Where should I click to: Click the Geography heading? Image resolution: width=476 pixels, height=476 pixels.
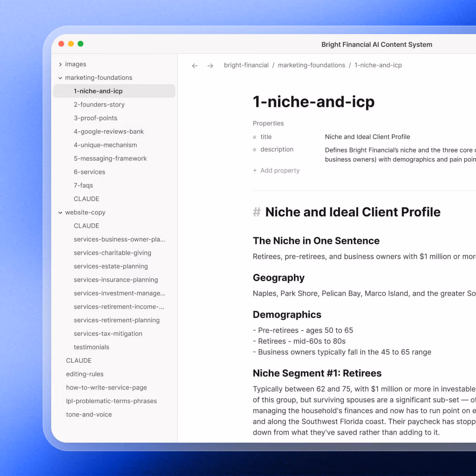click(279, 278)
